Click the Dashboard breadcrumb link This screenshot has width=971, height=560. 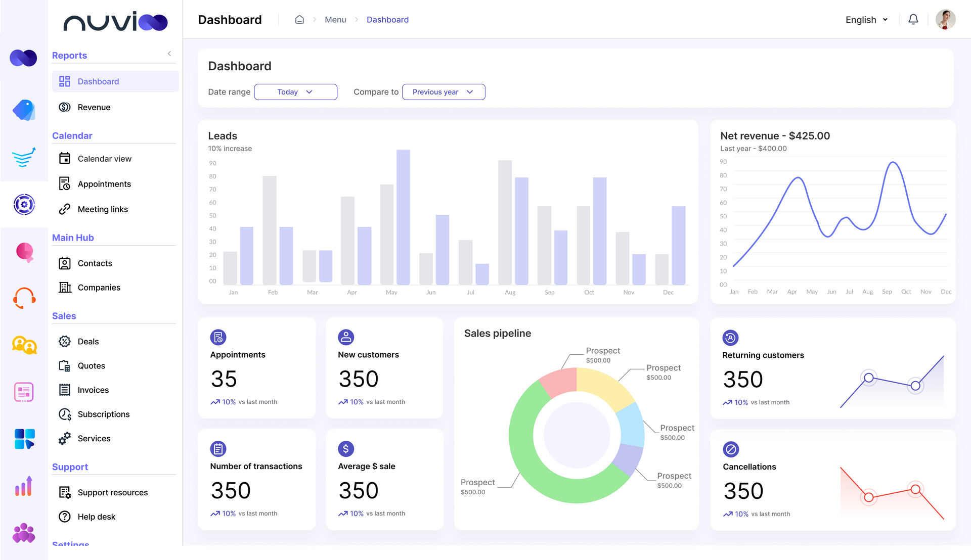387,19
